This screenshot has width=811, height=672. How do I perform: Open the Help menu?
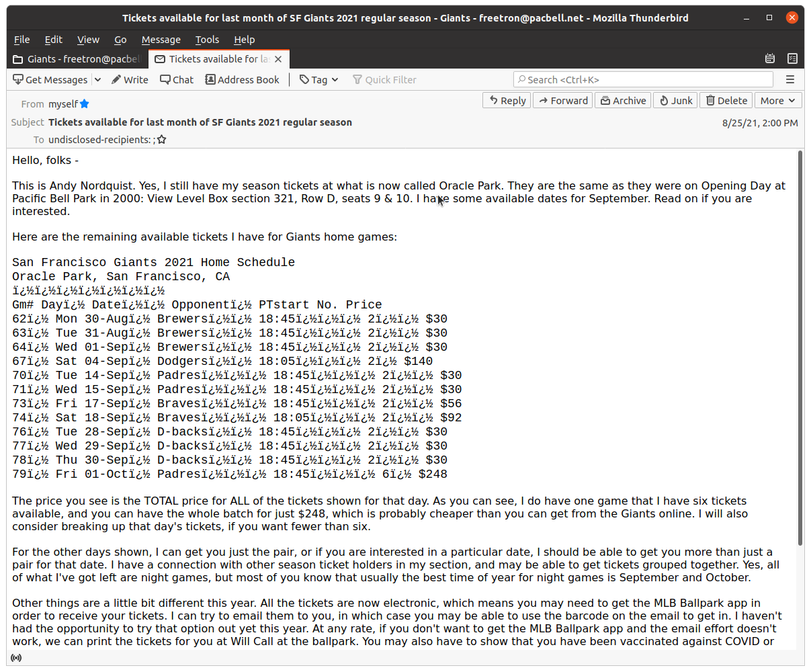point(244,40)
